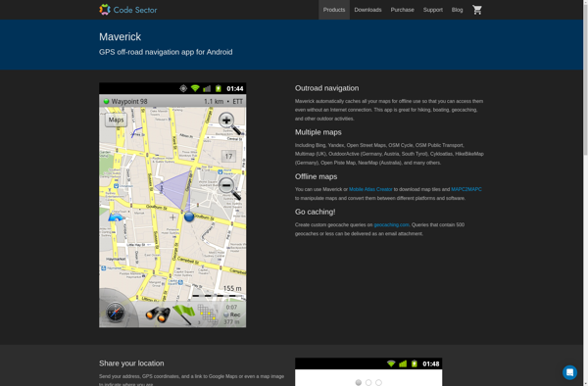588x386 pixels.
Task: Click the 155 m scale label
Action: coord(232,288)
